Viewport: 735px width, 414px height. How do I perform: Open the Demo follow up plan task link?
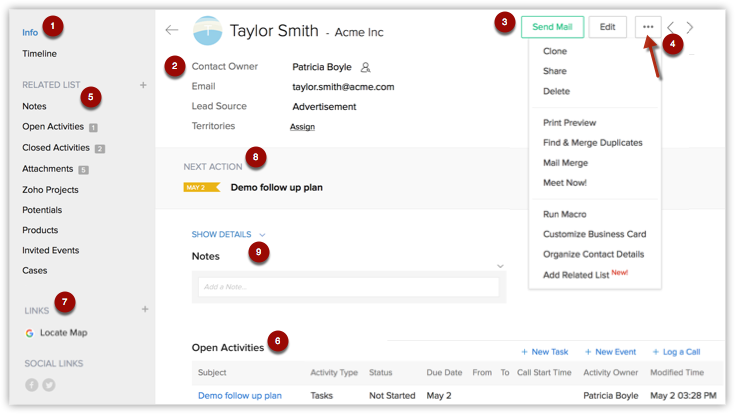tap(240, 396)
